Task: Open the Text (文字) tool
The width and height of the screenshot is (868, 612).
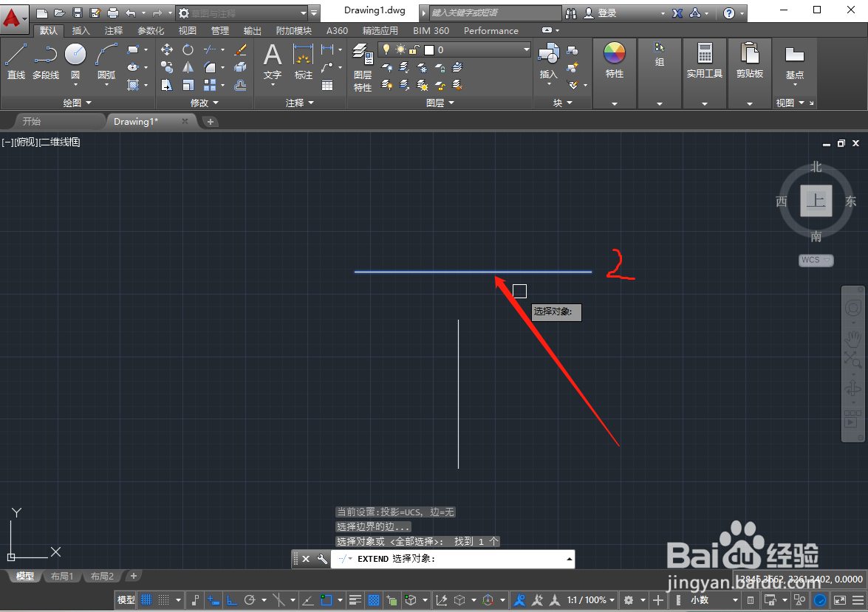Action: tap(273, 61)
